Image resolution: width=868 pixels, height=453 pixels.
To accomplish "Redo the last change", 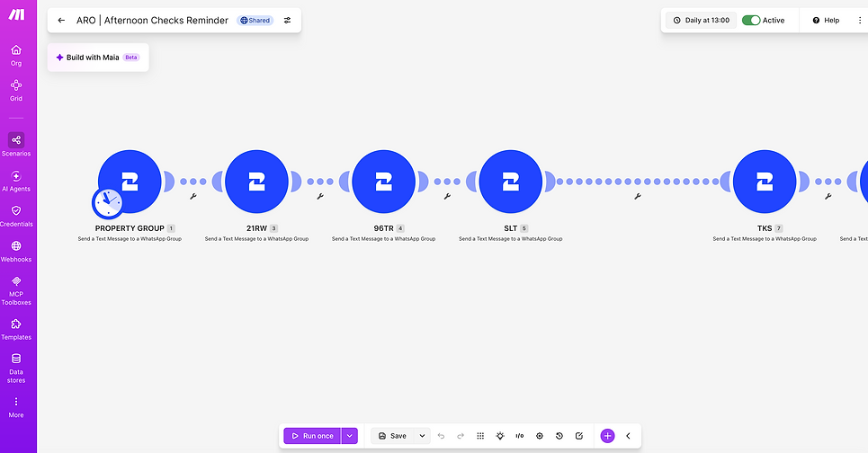I will tap(461, 436).
